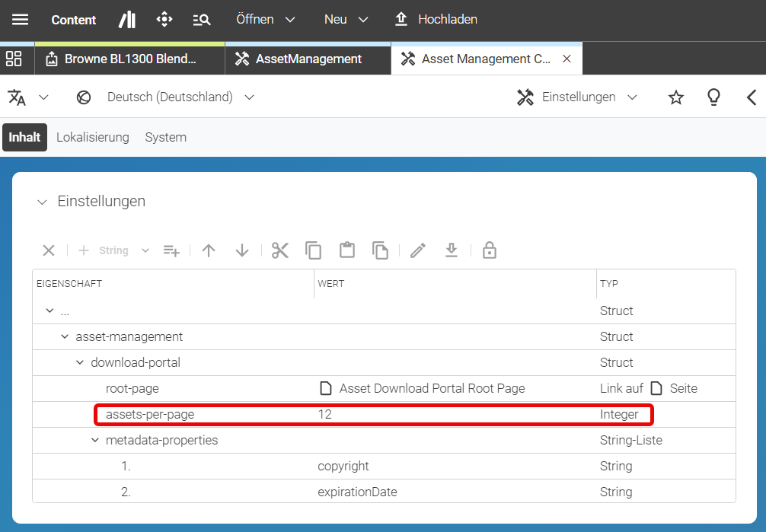Switch to the System tab

coord(165,137)
